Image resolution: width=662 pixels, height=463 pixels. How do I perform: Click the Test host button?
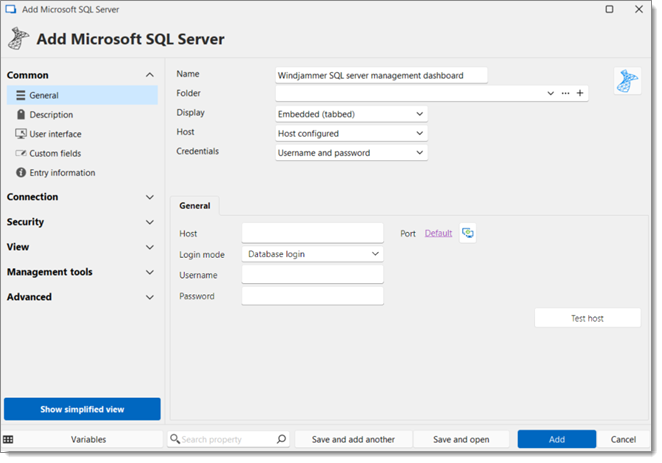click(587, 318)
